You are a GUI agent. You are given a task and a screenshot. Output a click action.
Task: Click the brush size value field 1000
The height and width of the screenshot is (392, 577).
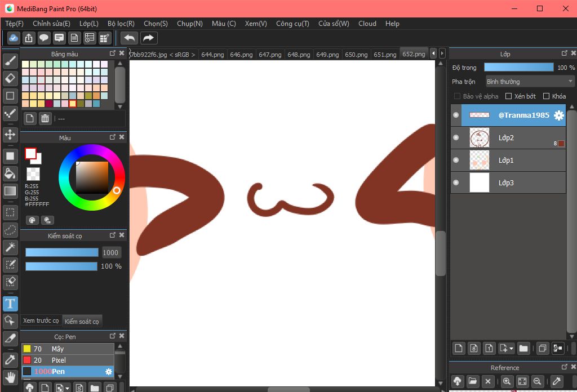tap(111, 253)
